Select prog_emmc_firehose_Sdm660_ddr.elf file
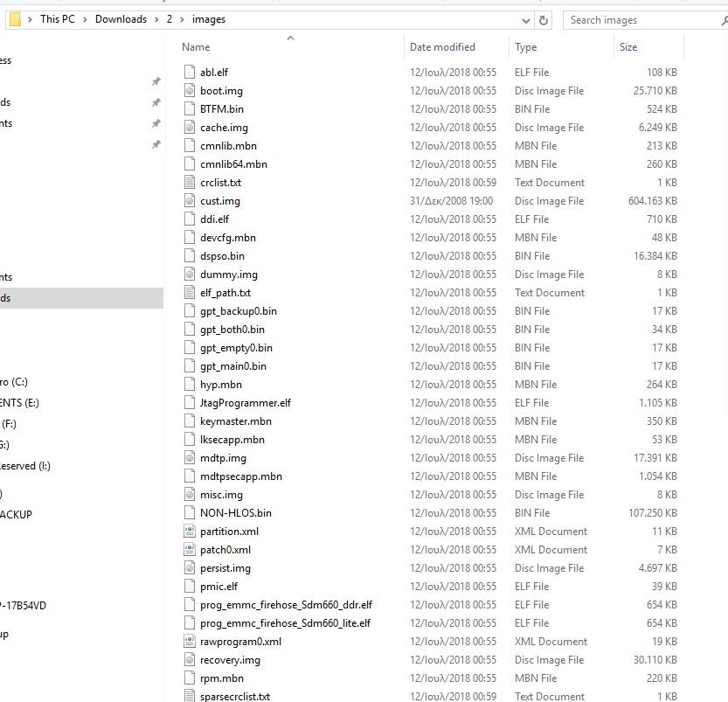This screenshot has width=728, height=702. (286, 605)
